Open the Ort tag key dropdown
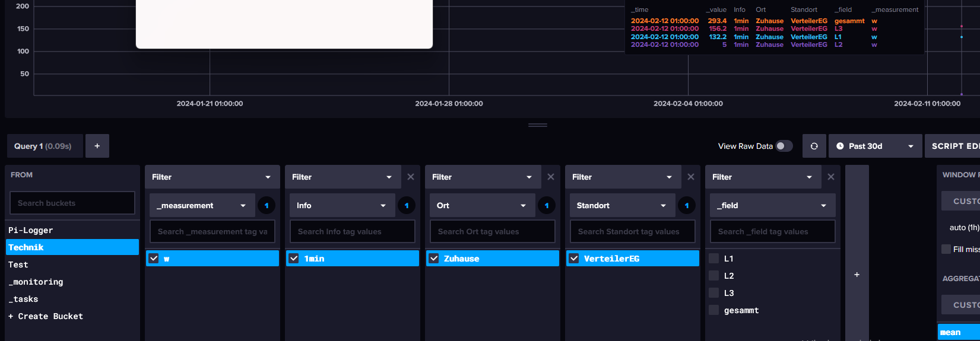Image resolution: width=980 pixels, height=341 pixels. (x=482, y=205)
